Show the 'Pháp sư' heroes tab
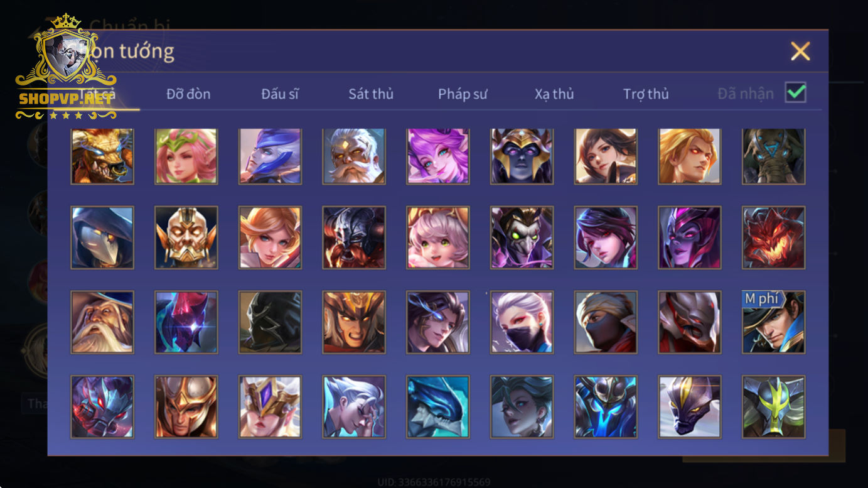This screenshot has height=488, width=868. click(463, 94)
